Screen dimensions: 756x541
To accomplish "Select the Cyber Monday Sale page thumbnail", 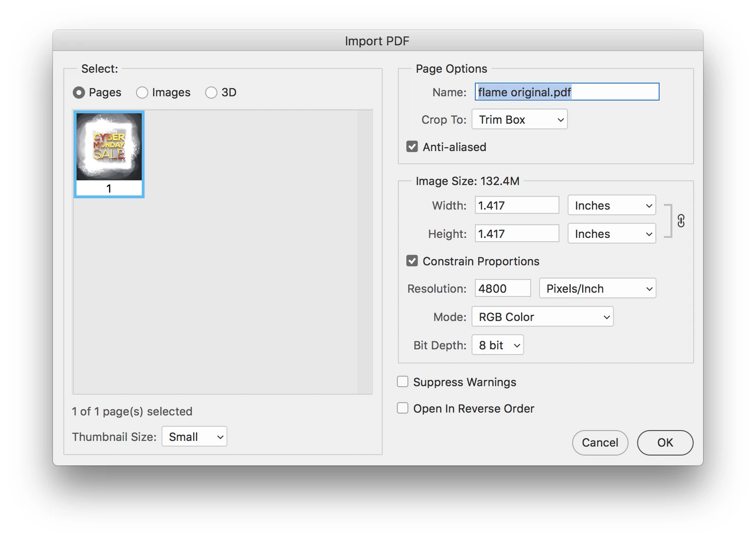I will [109, 154].
